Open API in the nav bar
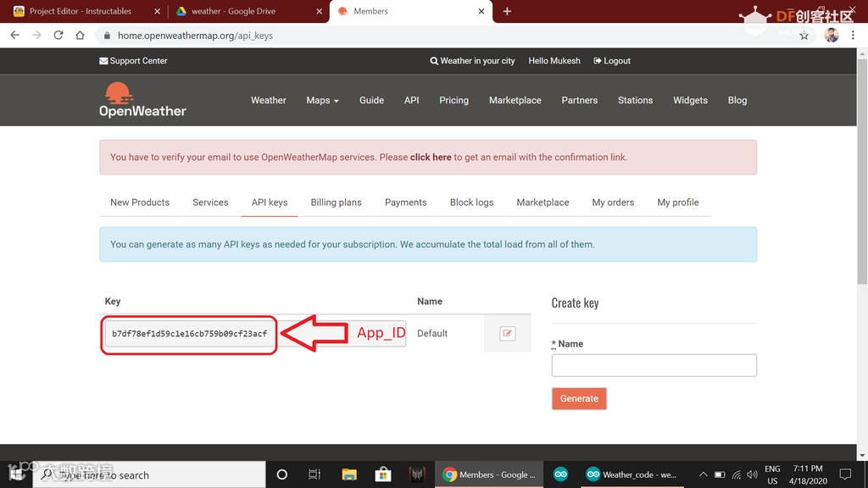 (411, 100)
